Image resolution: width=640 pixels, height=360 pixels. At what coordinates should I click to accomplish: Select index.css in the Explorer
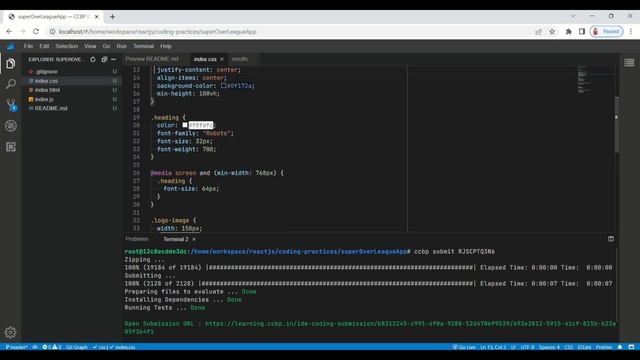coord(71,81)
